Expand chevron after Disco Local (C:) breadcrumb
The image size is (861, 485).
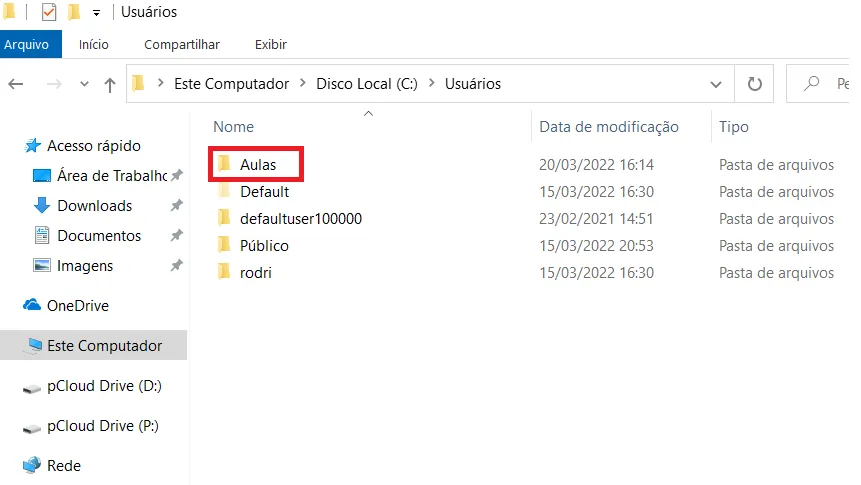pos(432,83)
